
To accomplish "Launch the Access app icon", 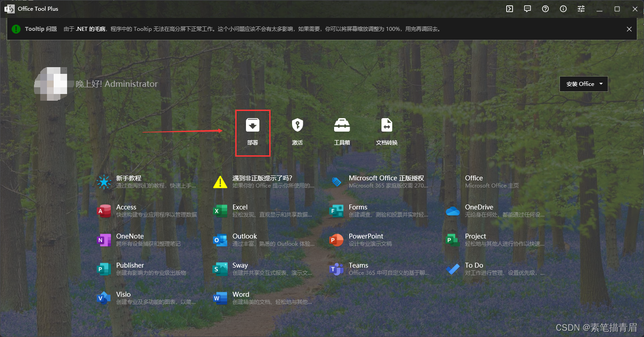I will (104, 211).
